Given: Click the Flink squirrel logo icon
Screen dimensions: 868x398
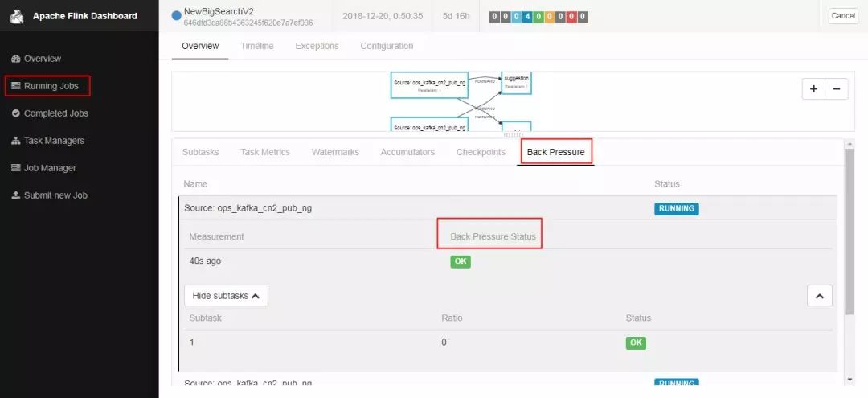Looking at the screenshot, I should pos(17,17).
